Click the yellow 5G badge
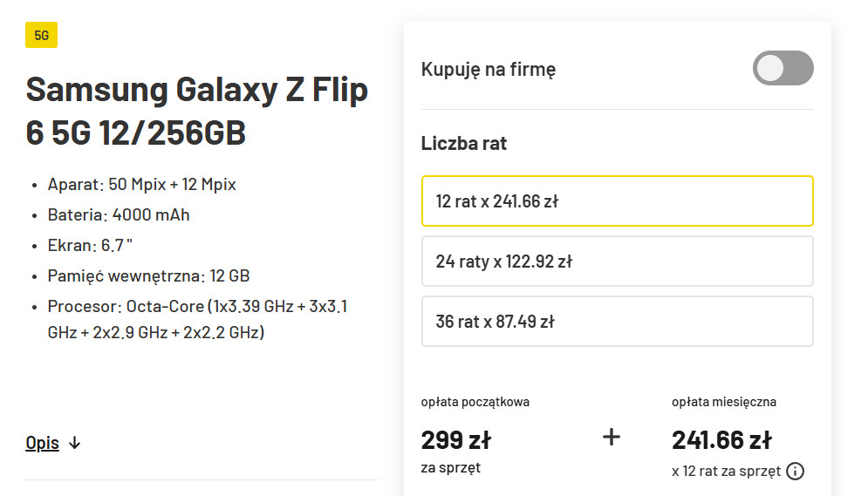 coord(42,35)
